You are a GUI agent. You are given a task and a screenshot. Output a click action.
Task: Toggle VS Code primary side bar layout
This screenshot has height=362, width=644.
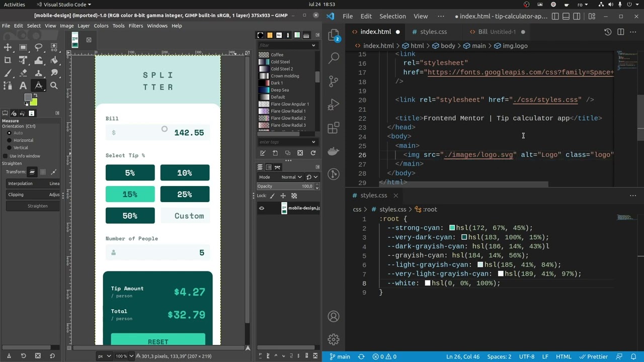pos(555,17)
